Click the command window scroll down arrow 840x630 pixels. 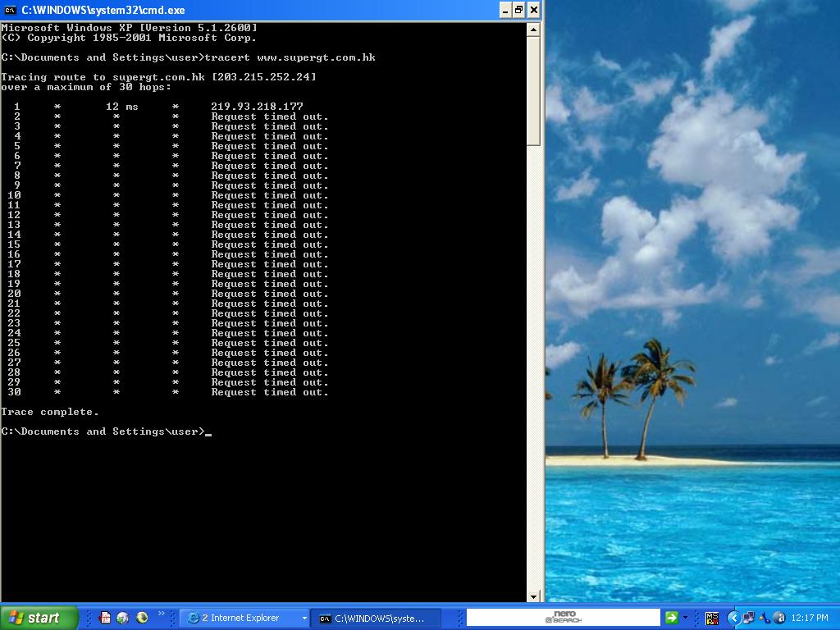coord(533,596)
